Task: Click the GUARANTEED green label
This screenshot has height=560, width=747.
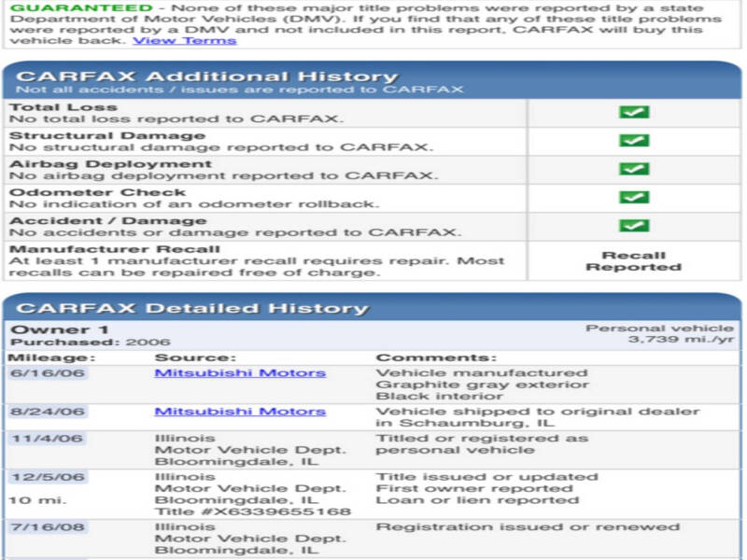Action: tap(81, 8)
